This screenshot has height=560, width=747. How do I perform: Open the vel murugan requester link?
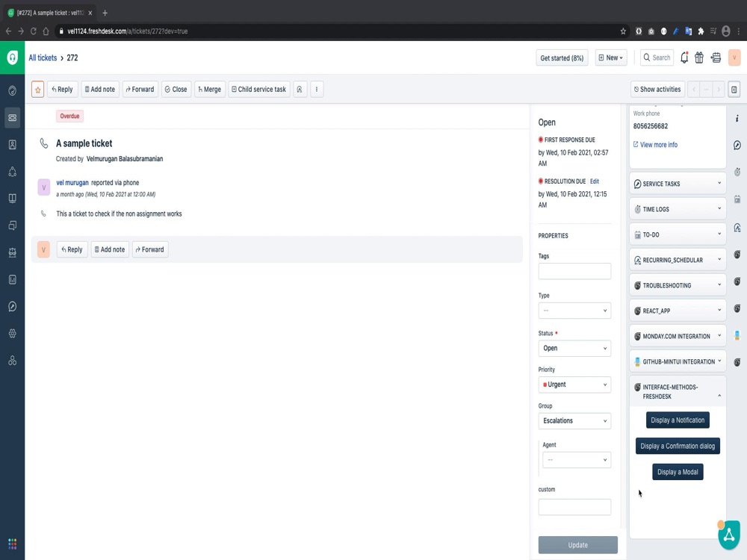coord(72,183)
